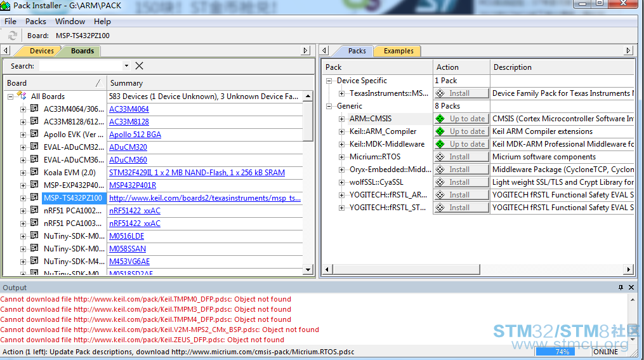Viewport: 644px width, 360px height.
Task: Open the Window menu
Action: coord(70,22)
